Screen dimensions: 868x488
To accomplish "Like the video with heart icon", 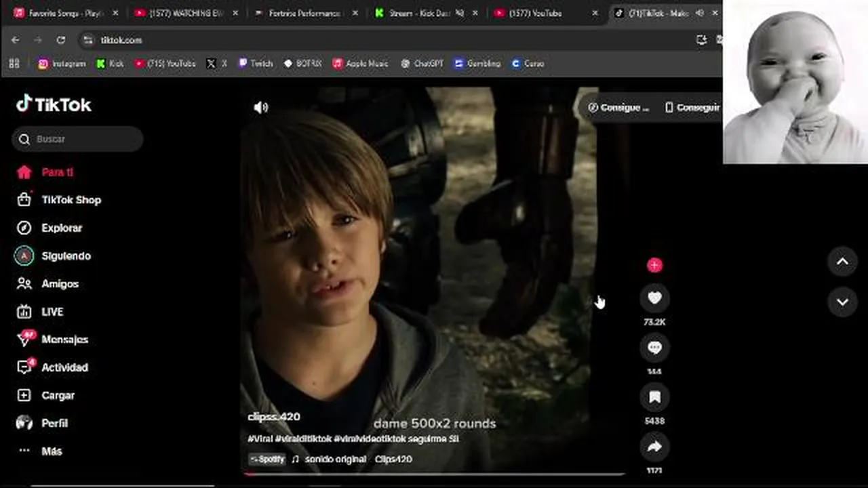I will [x=654, y=298].
